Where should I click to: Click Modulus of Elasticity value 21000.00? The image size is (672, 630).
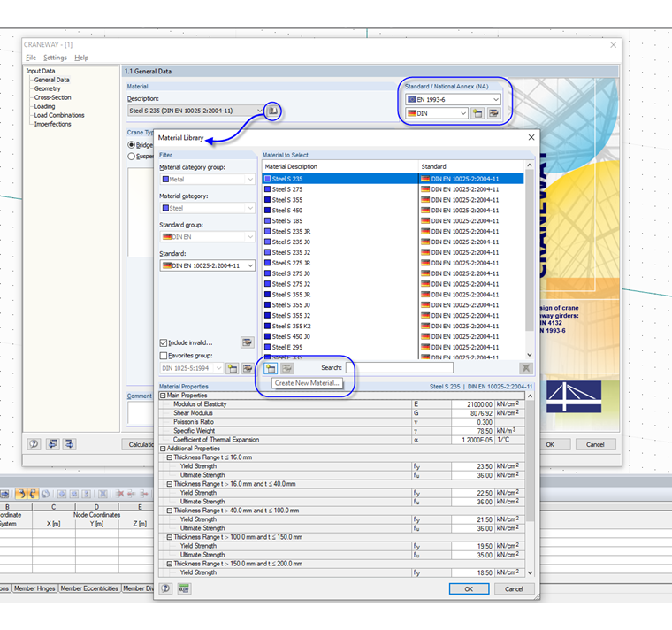point(473,404)
